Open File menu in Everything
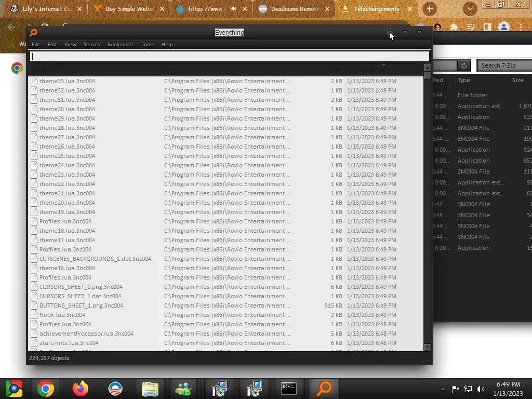The image size is (532, 399). 36,45
